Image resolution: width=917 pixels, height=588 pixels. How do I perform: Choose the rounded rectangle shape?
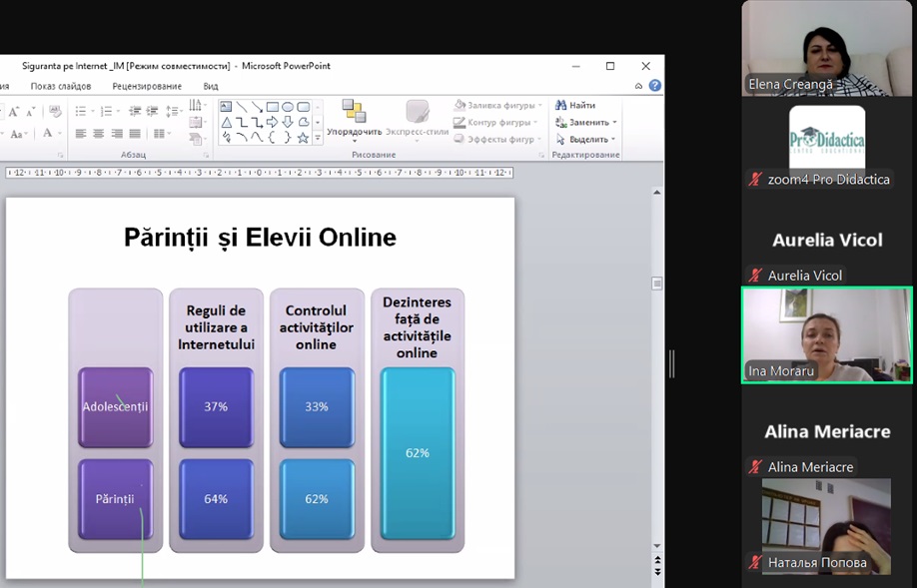(303, 107)
